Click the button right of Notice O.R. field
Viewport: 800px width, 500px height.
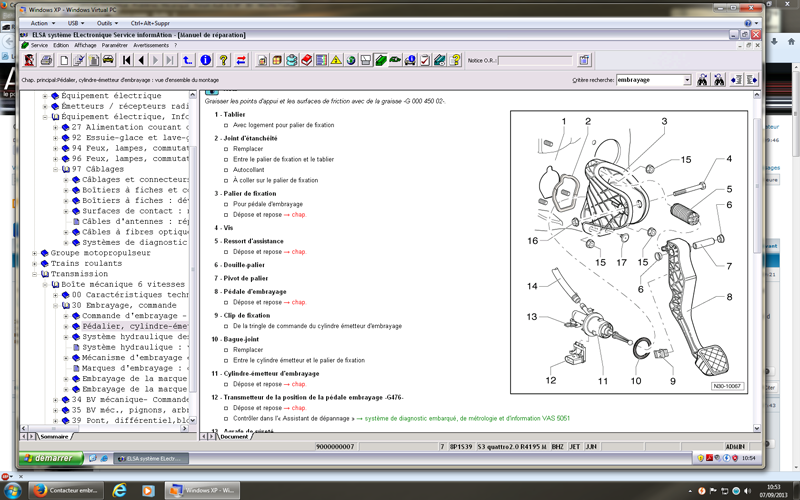click(x=584, y=60)
